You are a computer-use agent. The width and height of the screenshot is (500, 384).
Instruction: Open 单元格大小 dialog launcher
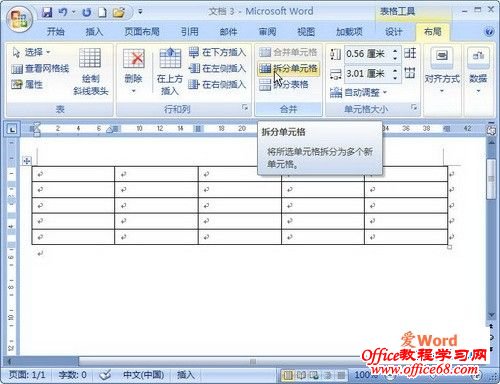(x=414, y=107)
